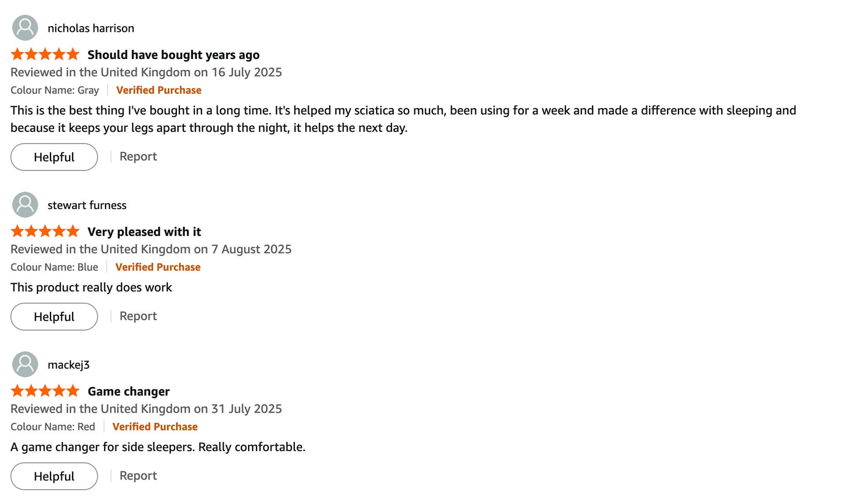Open 'Game changer' review title

pyautogui.click(x=128, y=391)
